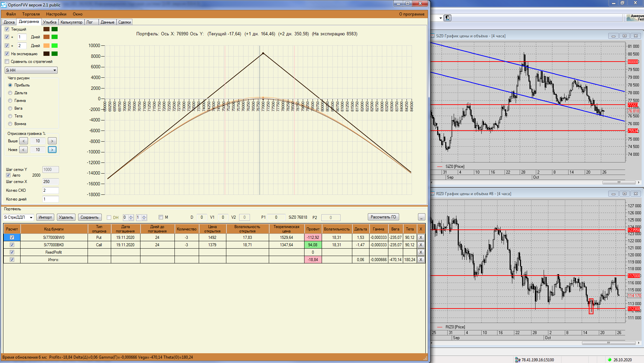Toggle the +2 Дней curve checkbox
This screenshot has width=644, height=363.
7,46
